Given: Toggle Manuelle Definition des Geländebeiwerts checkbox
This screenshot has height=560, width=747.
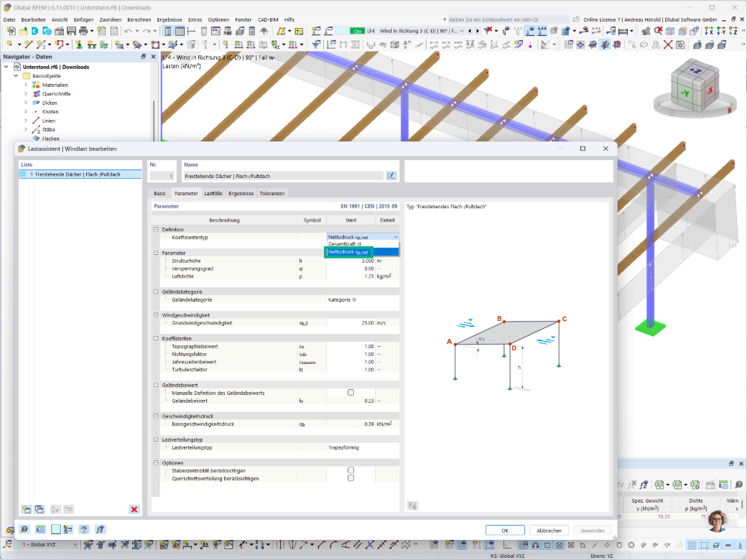Looking at the screenshot, I should 351,393.
